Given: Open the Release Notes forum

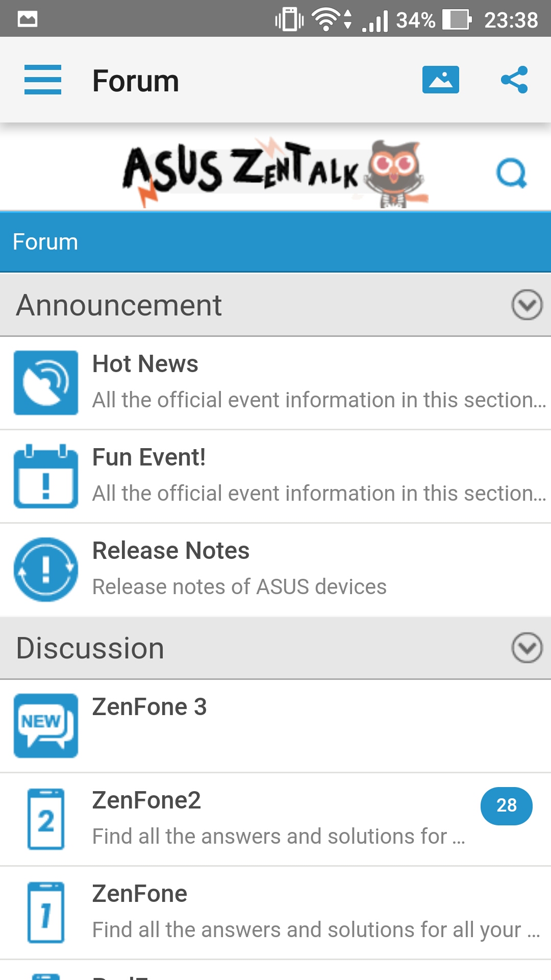Looking at the screenshot, I should [275, 570].
